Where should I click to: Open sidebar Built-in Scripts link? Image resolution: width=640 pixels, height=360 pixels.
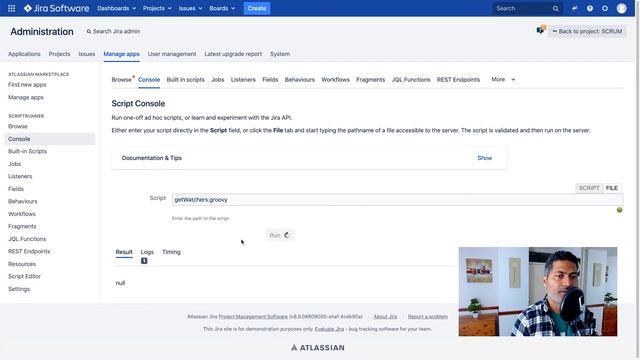(27, 151)
